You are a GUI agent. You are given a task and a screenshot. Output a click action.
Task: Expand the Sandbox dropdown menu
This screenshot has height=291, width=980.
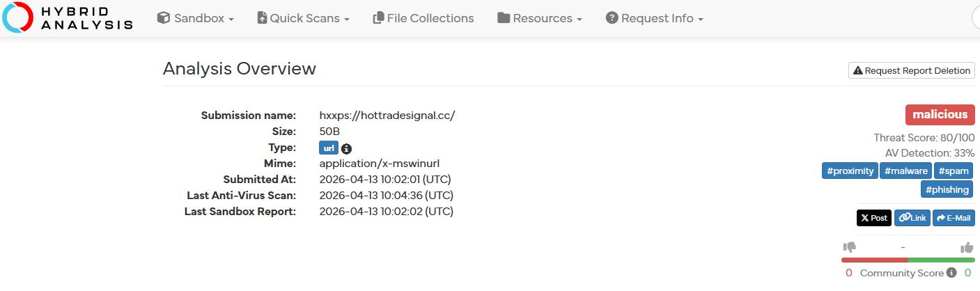tap(195, 18)
